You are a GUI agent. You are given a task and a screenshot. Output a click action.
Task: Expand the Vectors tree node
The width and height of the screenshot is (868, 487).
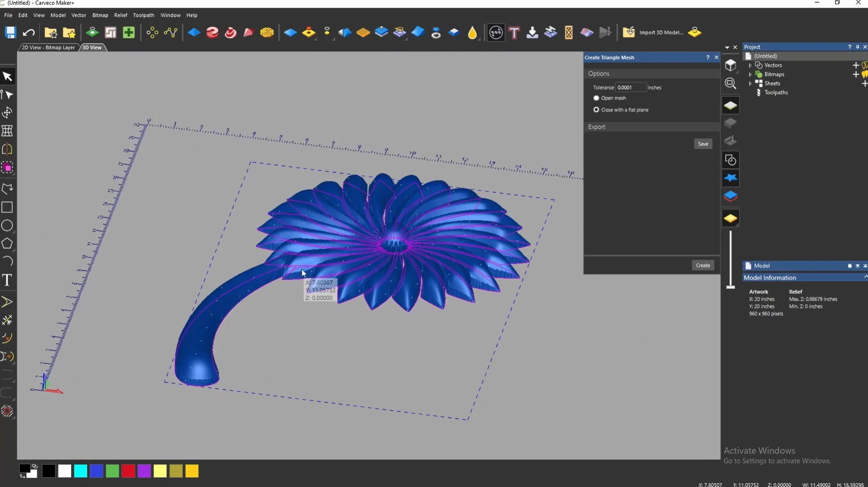750,65
